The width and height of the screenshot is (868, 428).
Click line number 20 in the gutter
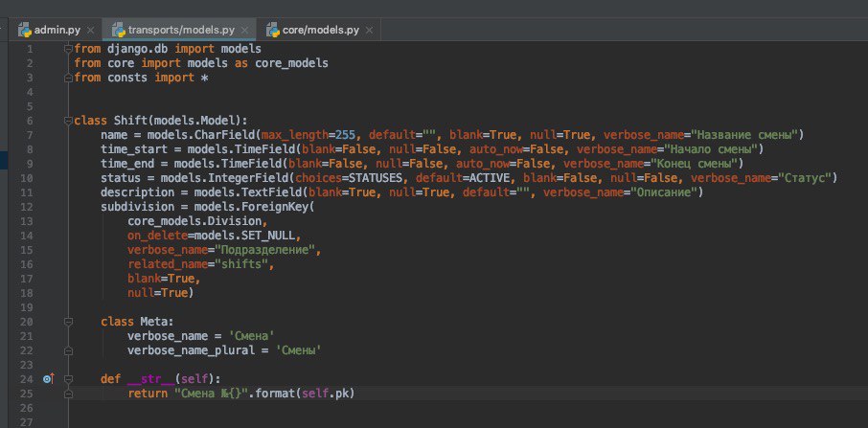pos(27,322)
